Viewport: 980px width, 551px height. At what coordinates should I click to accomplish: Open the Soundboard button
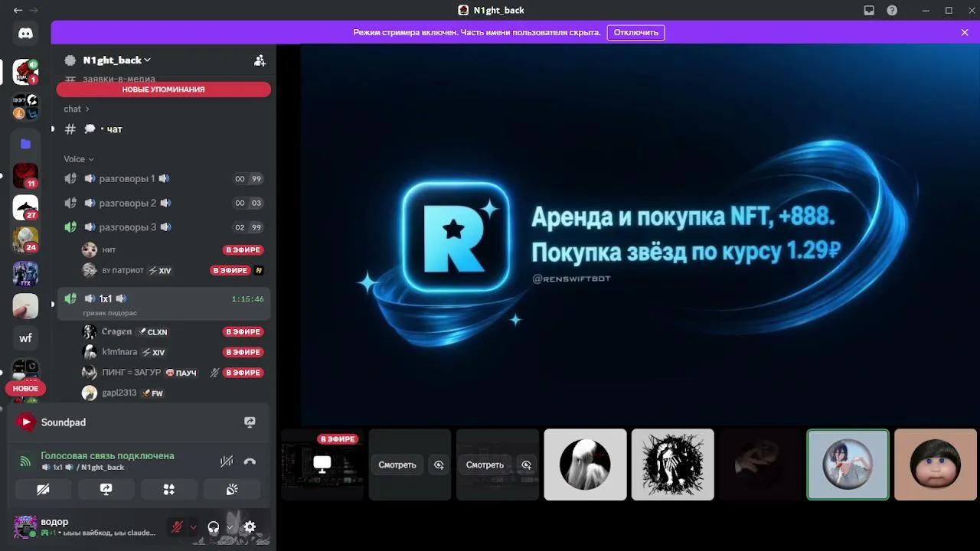(232, 490)
